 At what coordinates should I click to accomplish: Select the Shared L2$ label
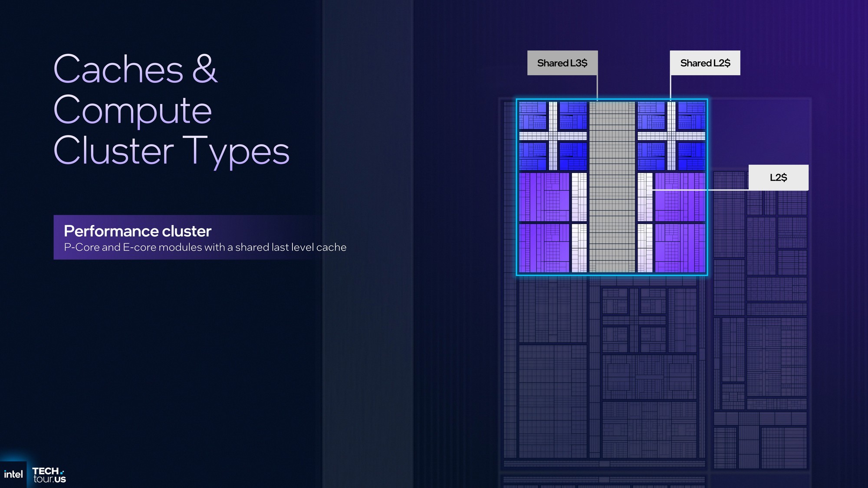[x=705, y=63]
